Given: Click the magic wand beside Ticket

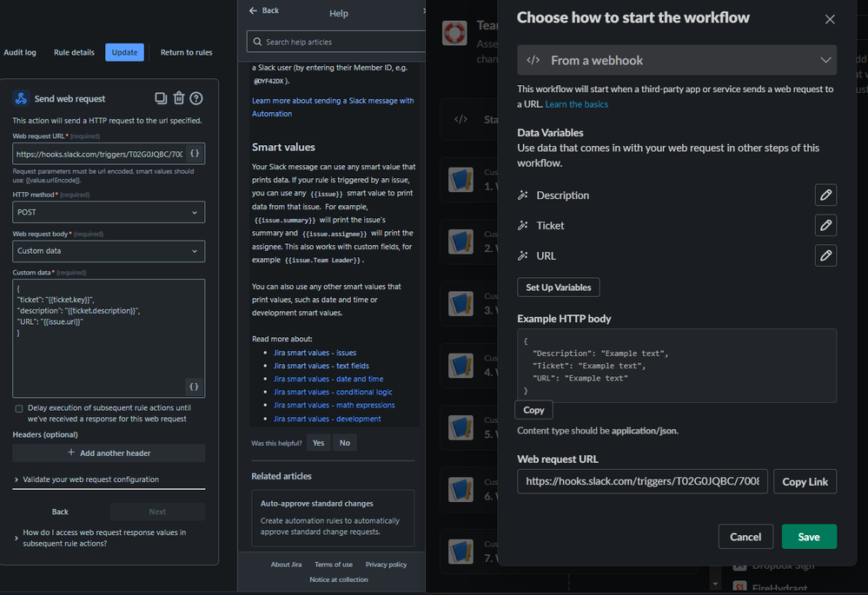Looking at the screenshot, I should 522,225.
